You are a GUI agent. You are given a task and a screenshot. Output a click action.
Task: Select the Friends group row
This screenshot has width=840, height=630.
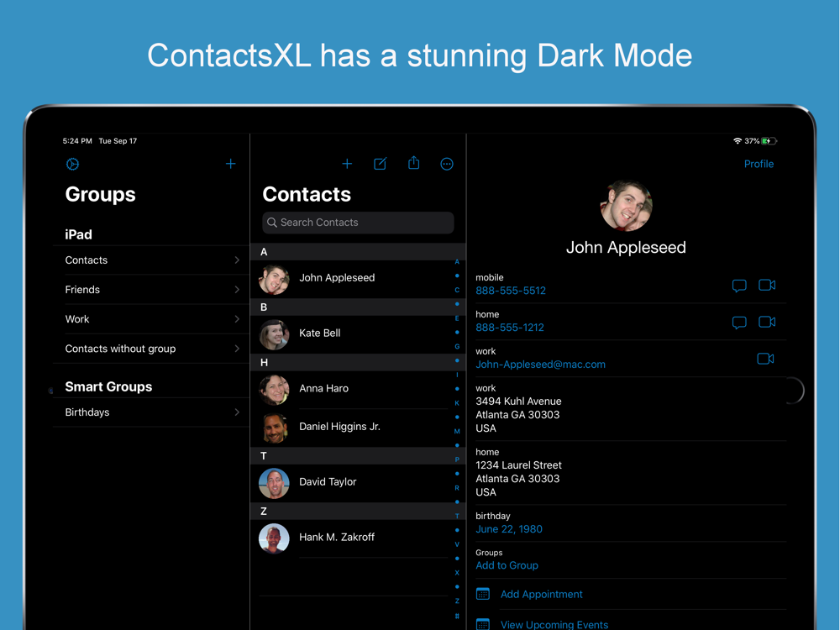click(x=152, y=290)
